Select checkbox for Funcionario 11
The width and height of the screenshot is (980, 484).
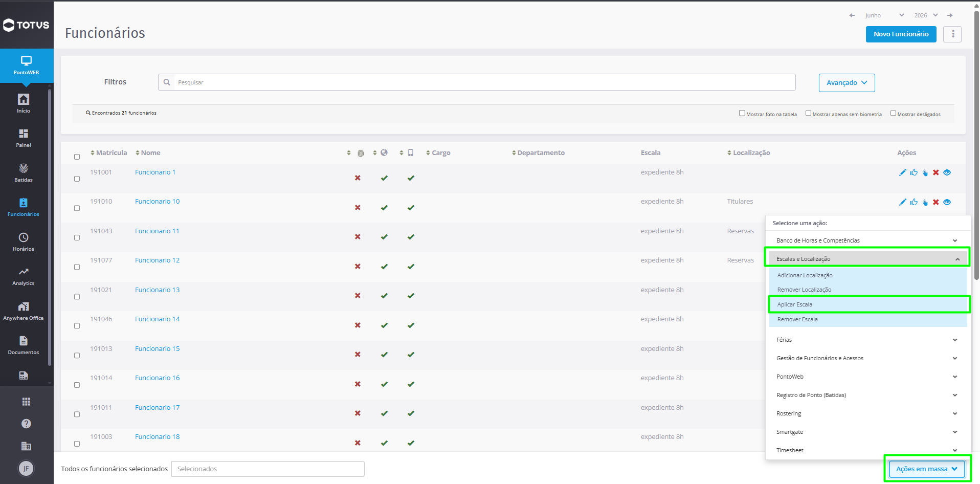(77, 237)
